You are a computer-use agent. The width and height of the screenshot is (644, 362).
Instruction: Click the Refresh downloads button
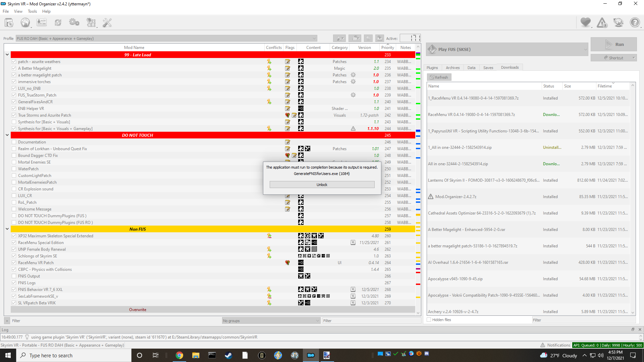point(439,77)
